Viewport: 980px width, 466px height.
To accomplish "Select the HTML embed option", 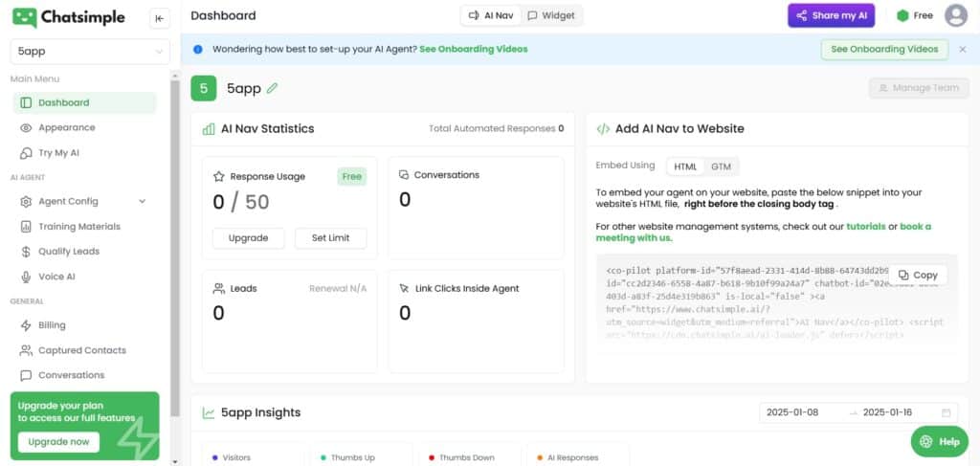I will pos(685,166).
